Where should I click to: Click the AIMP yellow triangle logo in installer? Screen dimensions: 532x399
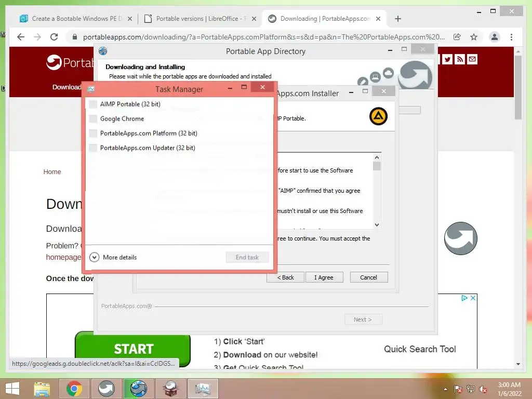378,116
